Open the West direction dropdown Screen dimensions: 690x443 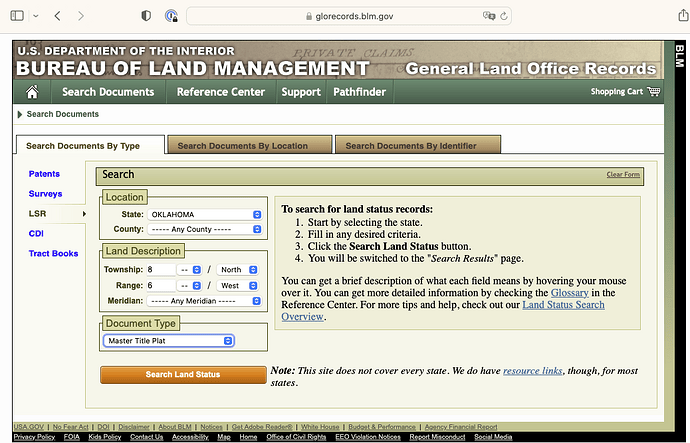(x=237, y=286)
